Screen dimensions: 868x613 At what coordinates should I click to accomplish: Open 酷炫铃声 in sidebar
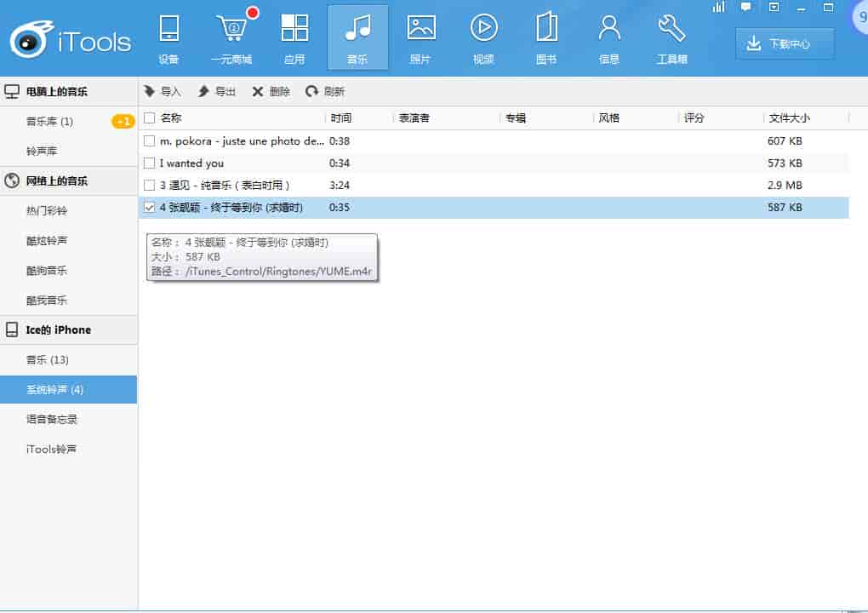(47, 241)
